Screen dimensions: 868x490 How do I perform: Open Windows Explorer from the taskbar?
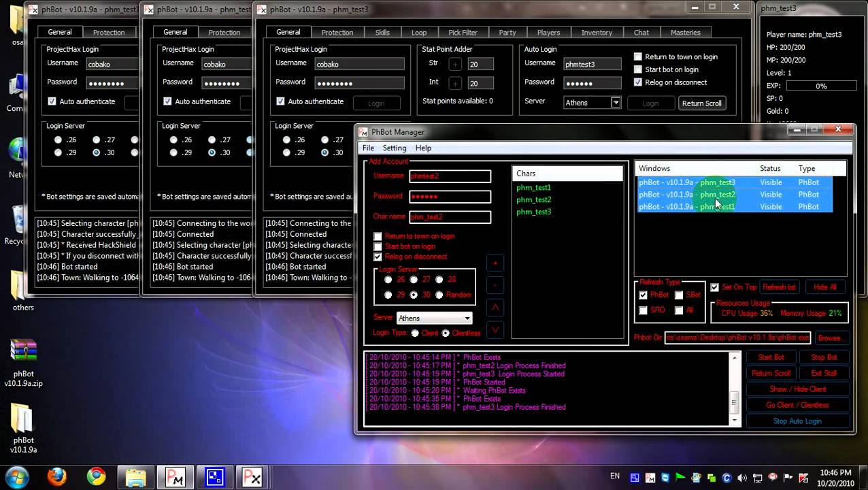[135, 476]
